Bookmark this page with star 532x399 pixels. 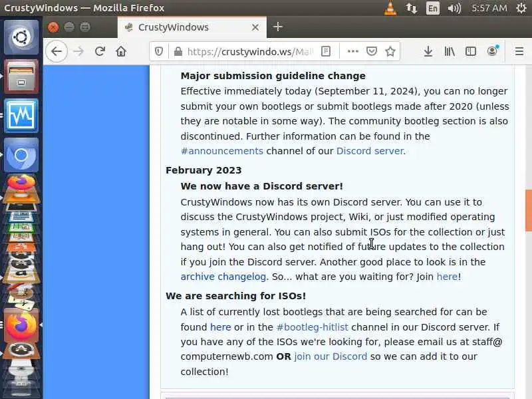pyautogui.click(x=390, y=52)
